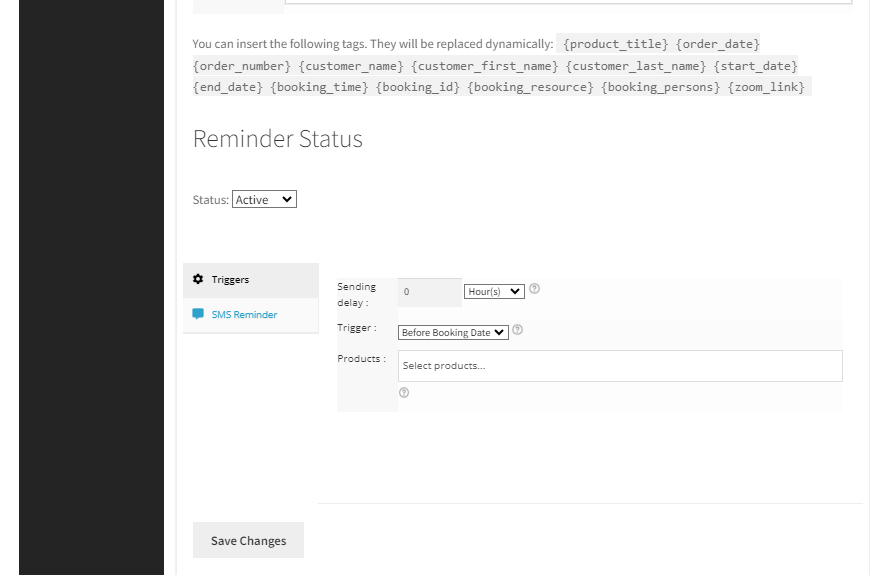Click the Select products search field
The image size is (883, 575).
620,366
